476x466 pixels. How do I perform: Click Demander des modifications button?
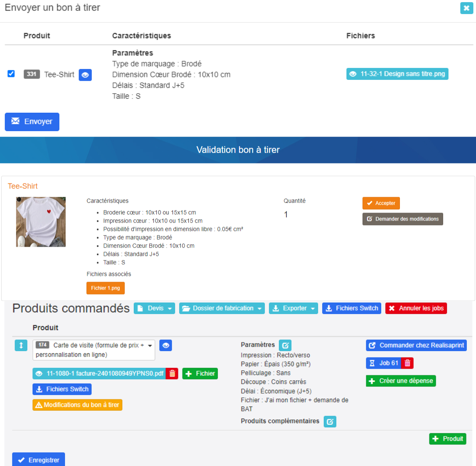[402, 219]
